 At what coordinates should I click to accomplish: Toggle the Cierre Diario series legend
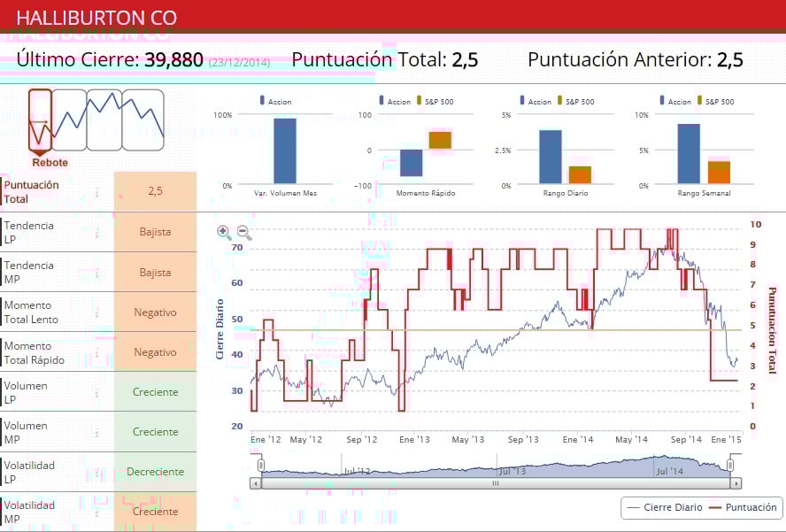tap(665, 507)
